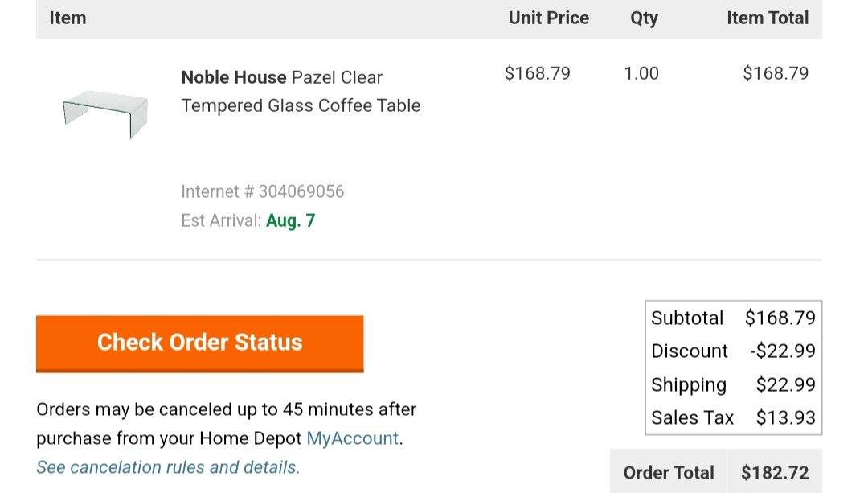Click the $168.79 unit price value
The image size is (868, 493).
(x=537, y=72)
